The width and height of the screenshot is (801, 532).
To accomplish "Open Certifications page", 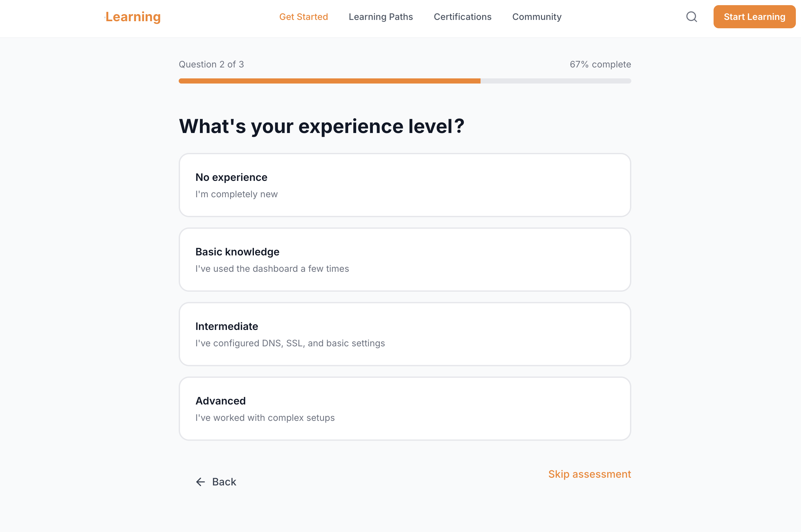I will (462, 17).
